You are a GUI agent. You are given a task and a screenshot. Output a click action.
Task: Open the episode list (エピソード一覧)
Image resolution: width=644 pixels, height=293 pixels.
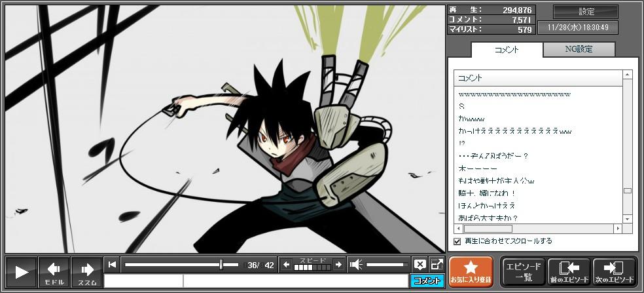tap(523, 272)
